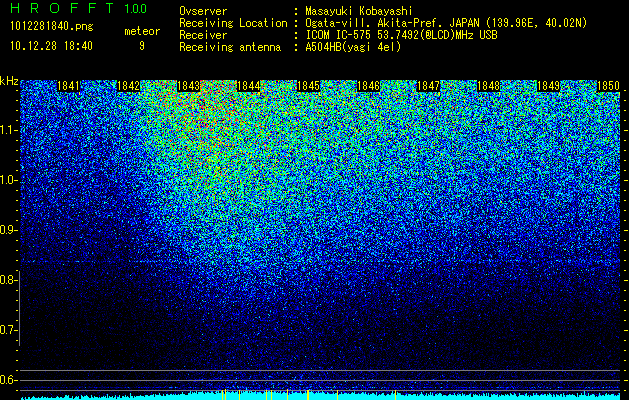This screenshot has height=400, width=629.
Task: Click the 1849 time marker
Action: click(x=548, y=86)
